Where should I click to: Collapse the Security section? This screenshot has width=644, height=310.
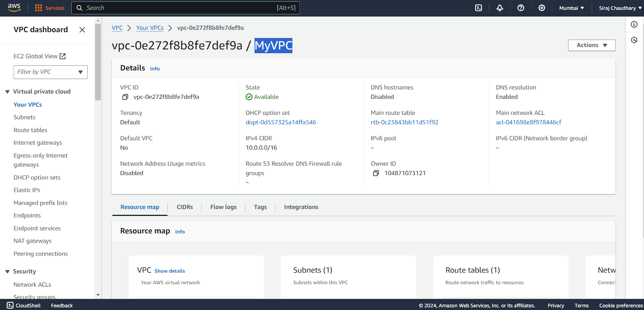pos(7,272)
